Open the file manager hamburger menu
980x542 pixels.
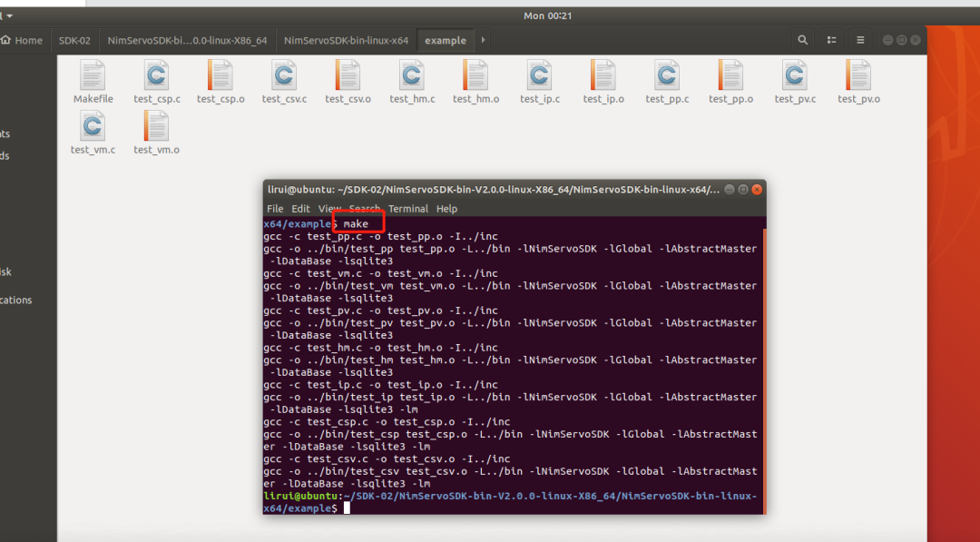[860, 40]
